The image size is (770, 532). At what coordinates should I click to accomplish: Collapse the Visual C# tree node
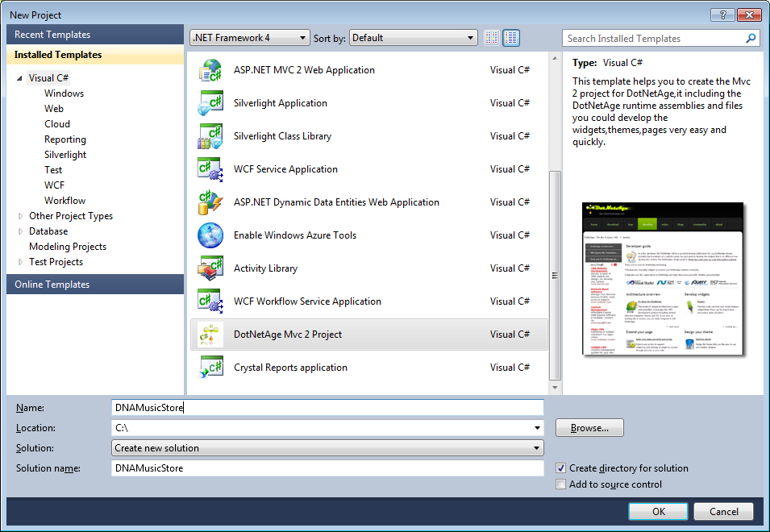[19, 78]
